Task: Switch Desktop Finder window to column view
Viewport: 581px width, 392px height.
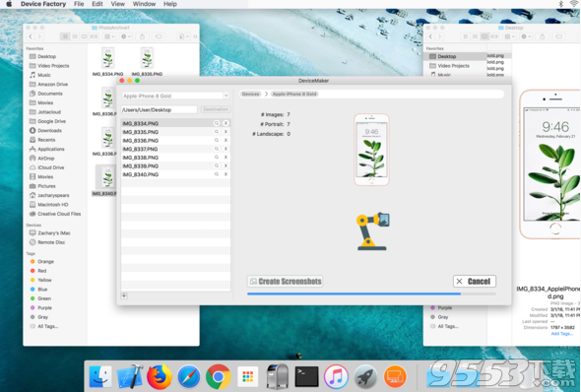Action: click(x=484, y=36)
